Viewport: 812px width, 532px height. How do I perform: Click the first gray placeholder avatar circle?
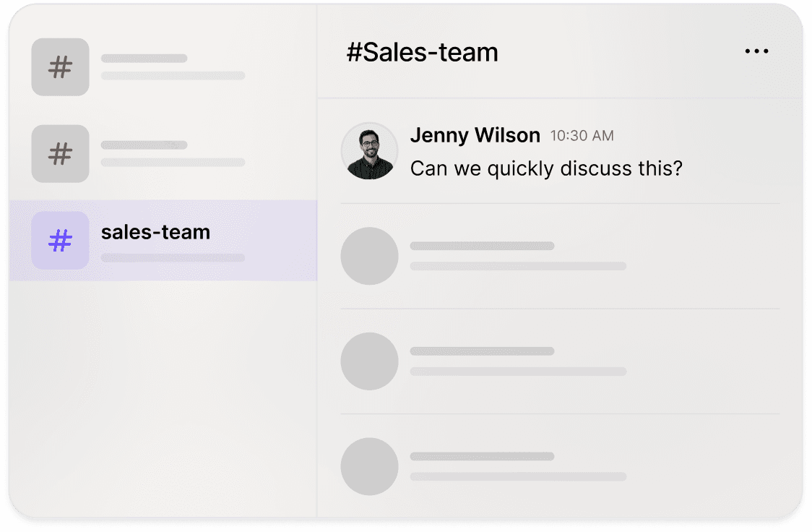pos(369,256)
